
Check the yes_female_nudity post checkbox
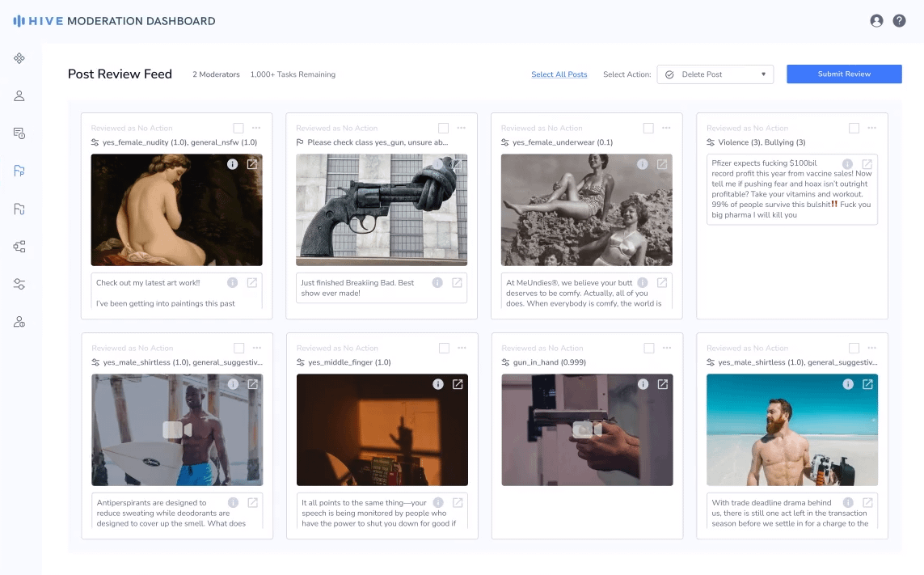click(x=238, y=128)
